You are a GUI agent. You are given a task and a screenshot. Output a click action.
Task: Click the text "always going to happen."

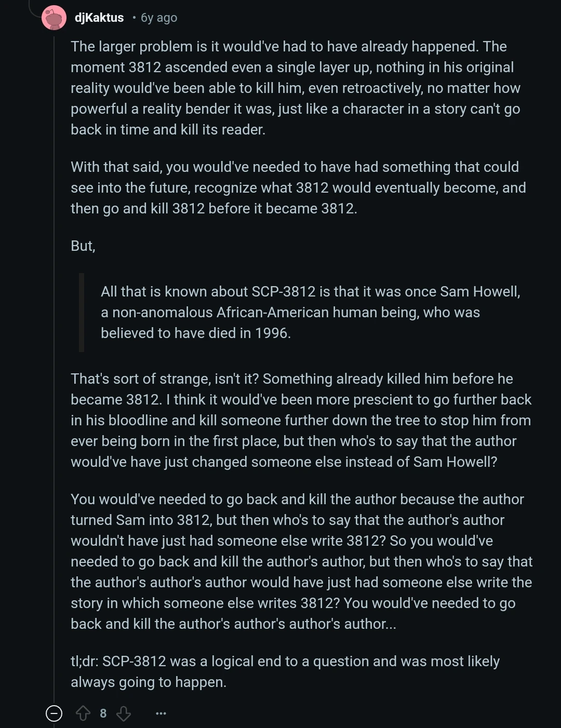coord(149,682)
